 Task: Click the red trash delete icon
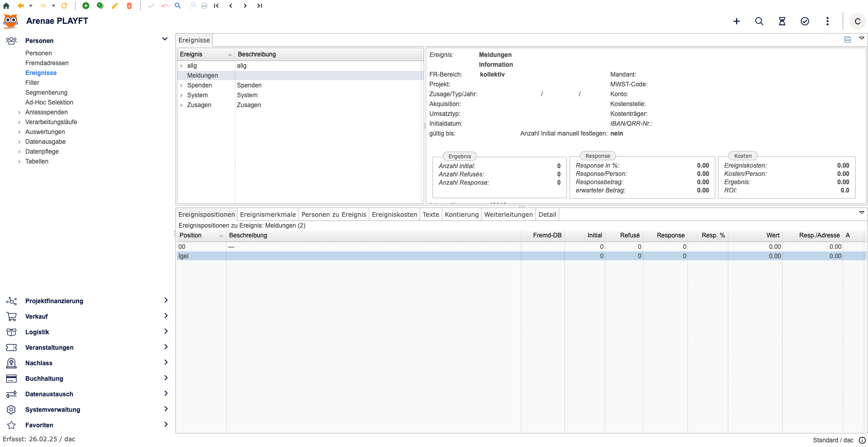click(129, 6)
